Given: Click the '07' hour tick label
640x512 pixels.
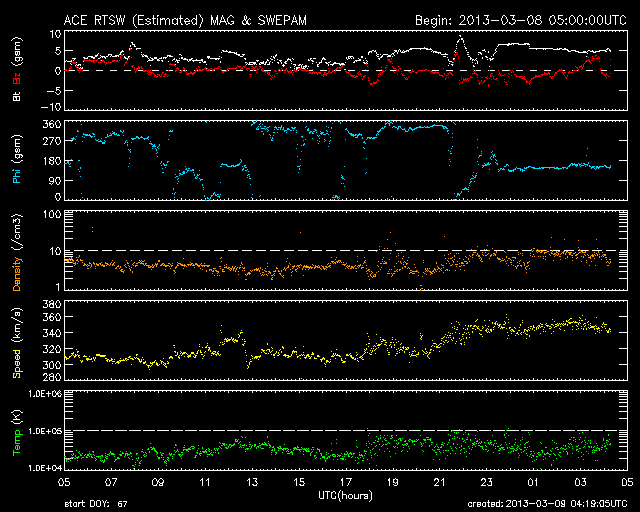Looking at the screenshot, I should (111, 482).
